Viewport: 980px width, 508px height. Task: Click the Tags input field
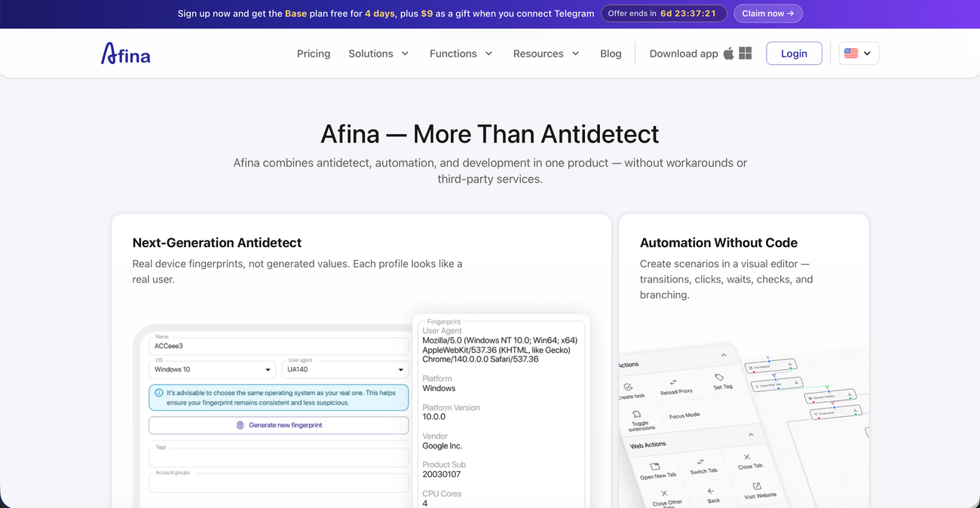[279, 456]
